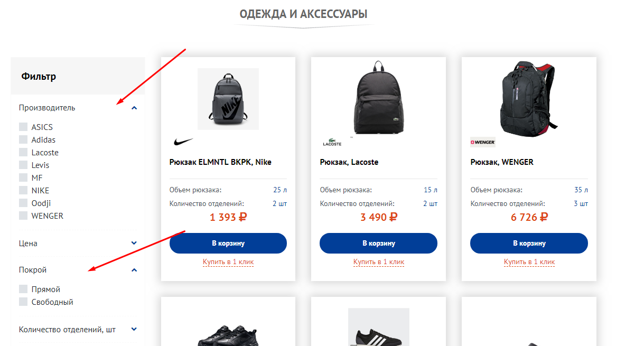Open the WENGER backpack product image
Screen dimensions: 644x346
click(529, 98)
